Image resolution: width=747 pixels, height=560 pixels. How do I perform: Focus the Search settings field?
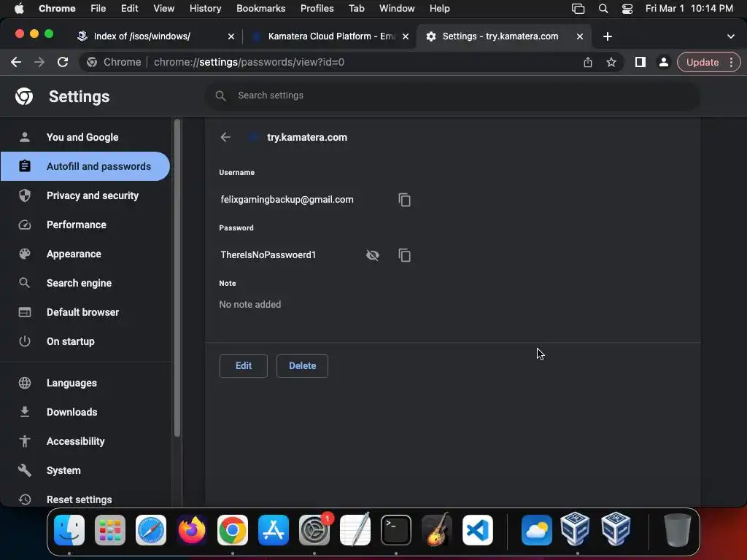click(x=452, y=96)
